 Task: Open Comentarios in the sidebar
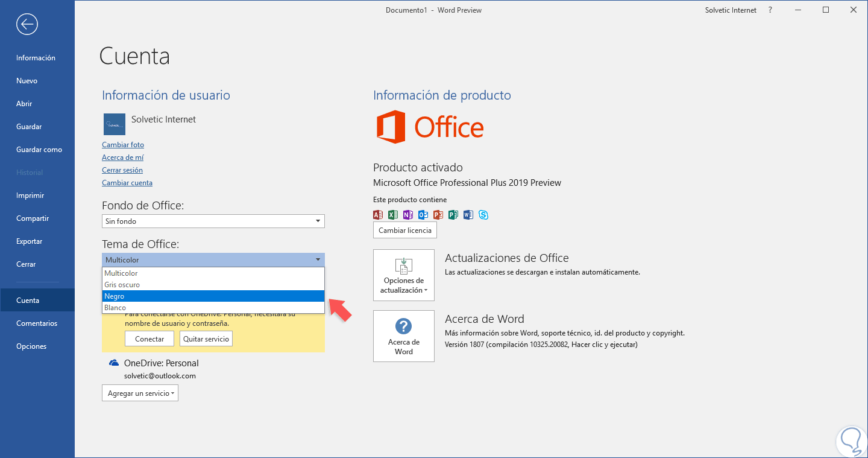pos(37,323)
